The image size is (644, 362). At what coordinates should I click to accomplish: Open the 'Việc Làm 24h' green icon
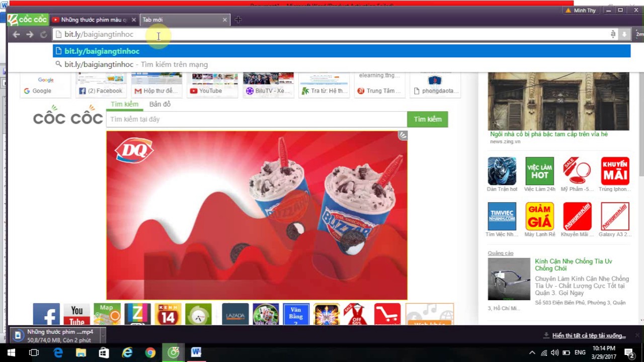(540, 171)
